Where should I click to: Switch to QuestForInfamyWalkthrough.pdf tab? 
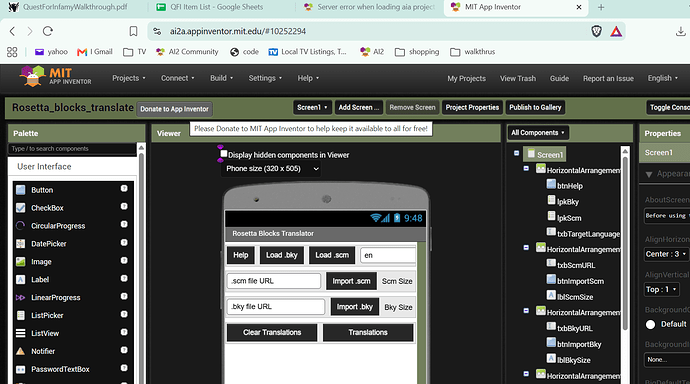pyautogui.click(x=75, y=7)
